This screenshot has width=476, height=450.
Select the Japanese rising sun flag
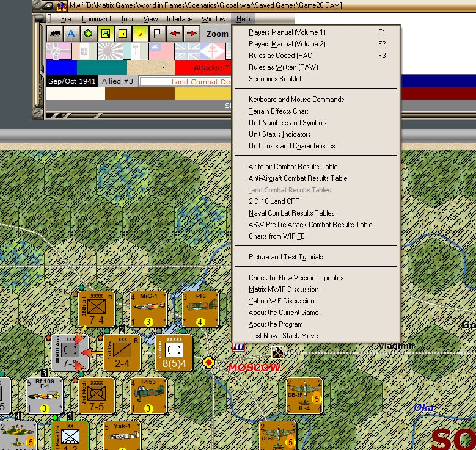[110, 51]
